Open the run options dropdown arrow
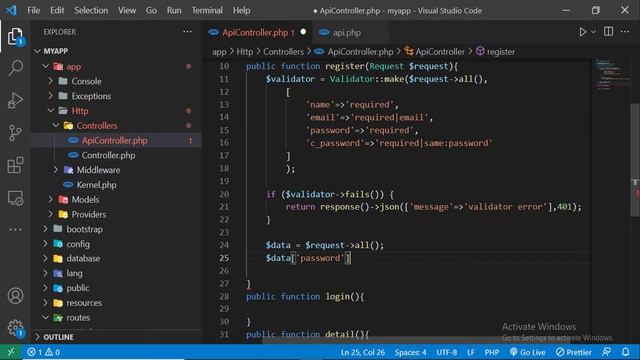Image resolution: width=640 pixels, height=360 pixels. 593,32
